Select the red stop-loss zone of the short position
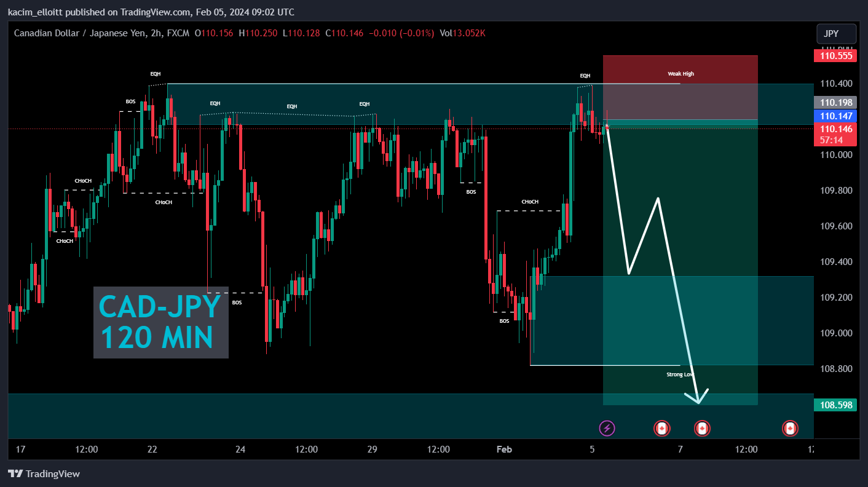Screen dimensions: 868x487 tap(681, 88)
